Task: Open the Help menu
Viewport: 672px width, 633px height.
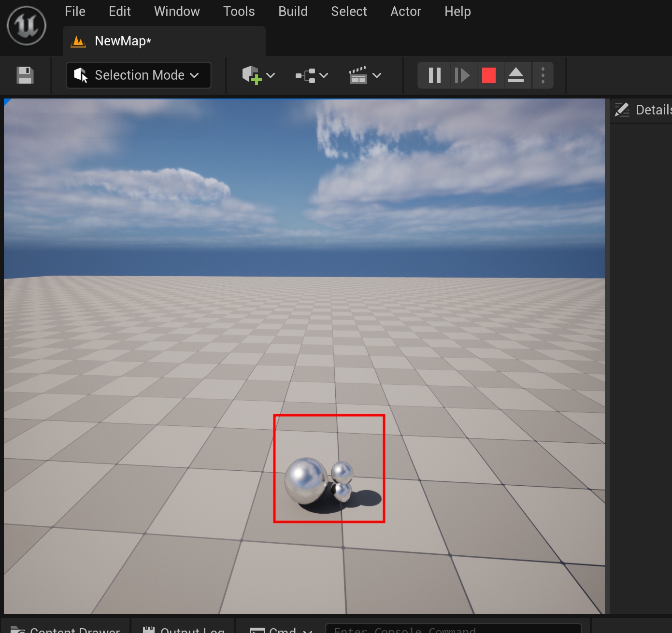Action: coord(458,12)
